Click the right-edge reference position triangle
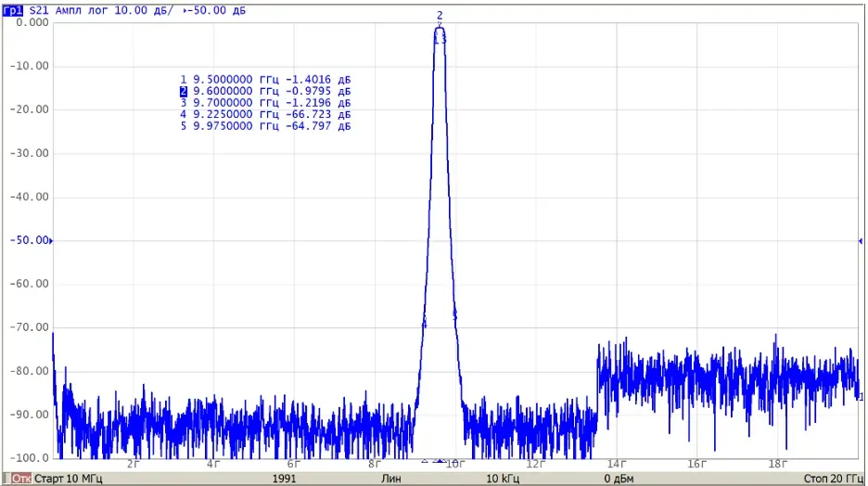Screen dimensions: 868x486 [x=861, y=241]
